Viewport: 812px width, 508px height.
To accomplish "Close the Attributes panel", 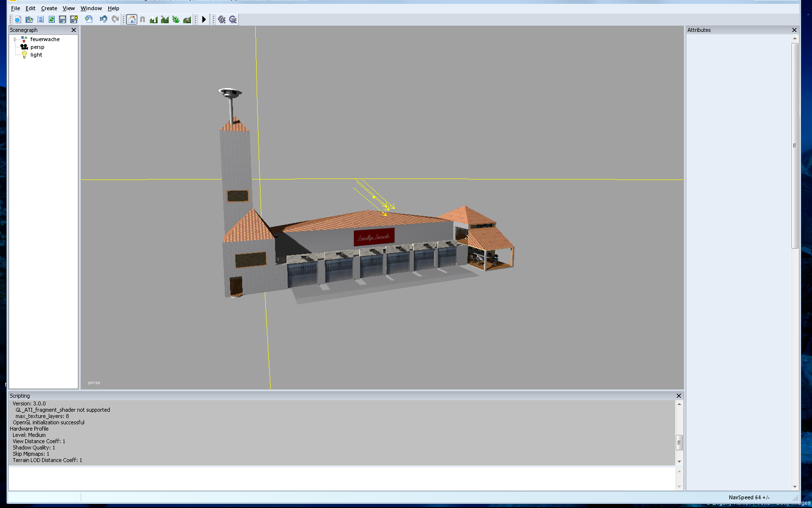I will 794,30.
